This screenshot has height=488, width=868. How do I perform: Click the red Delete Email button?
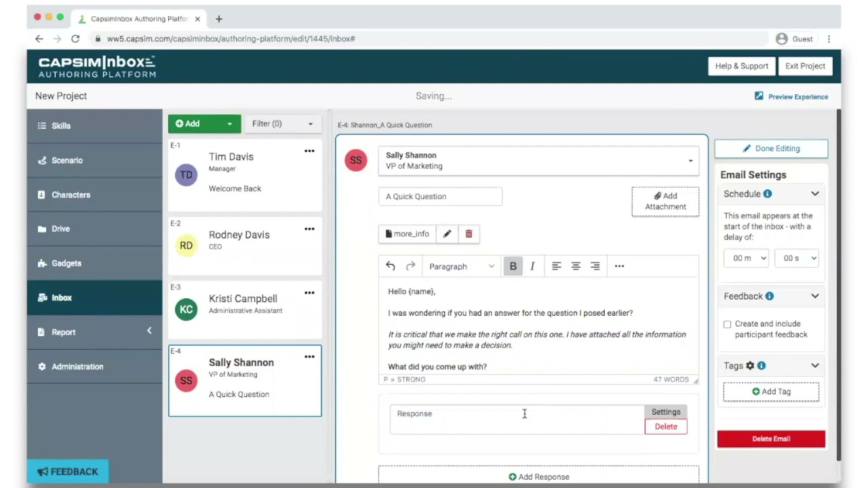coord(771,439)
